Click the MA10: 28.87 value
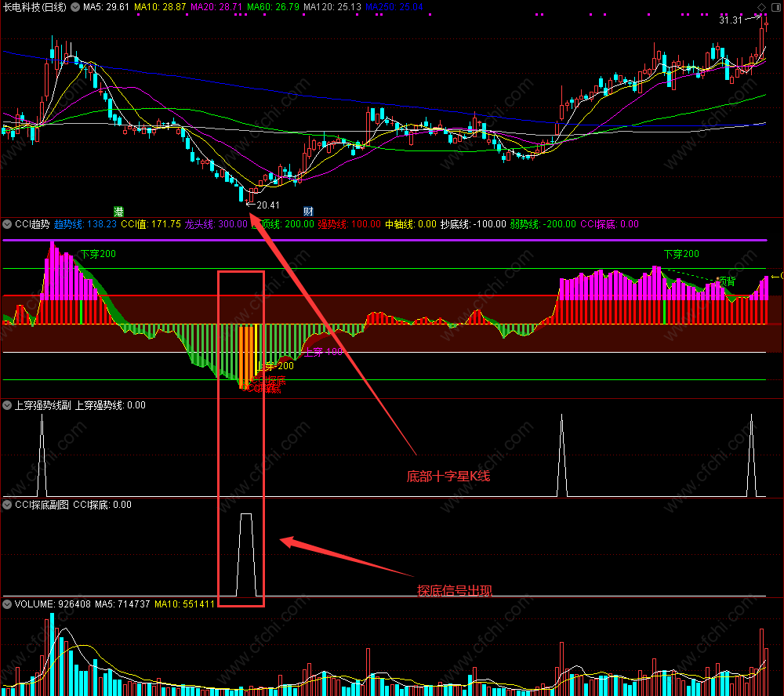This screenshot has width=784, height=696. pos(160,7)
